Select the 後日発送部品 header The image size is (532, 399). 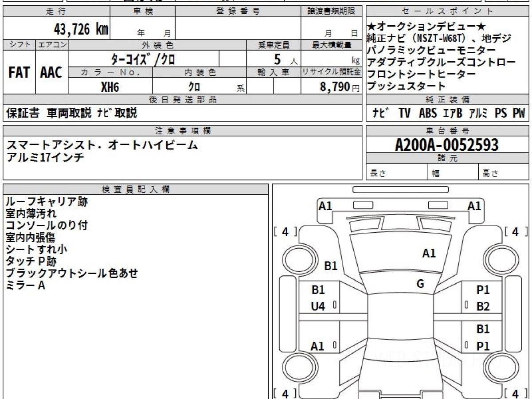182,100
